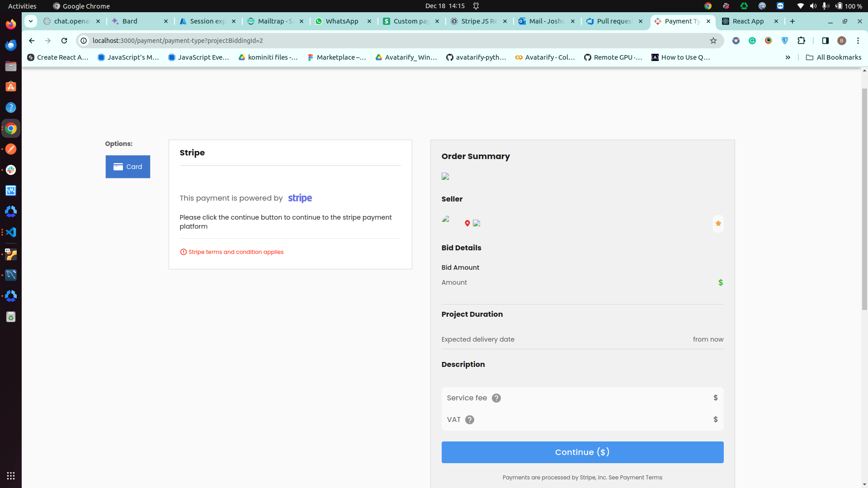Open Chrome's three-dot menu

tap(858, 41)
